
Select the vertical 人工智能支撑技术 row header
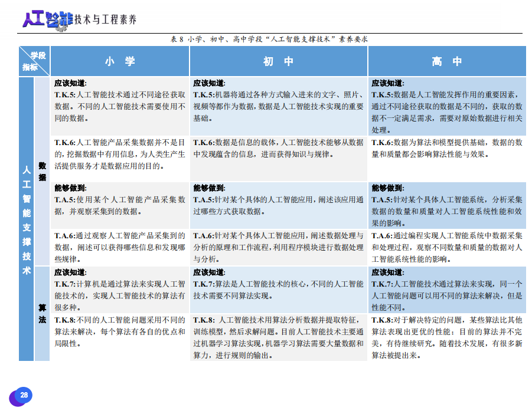(x=27, y=219)
